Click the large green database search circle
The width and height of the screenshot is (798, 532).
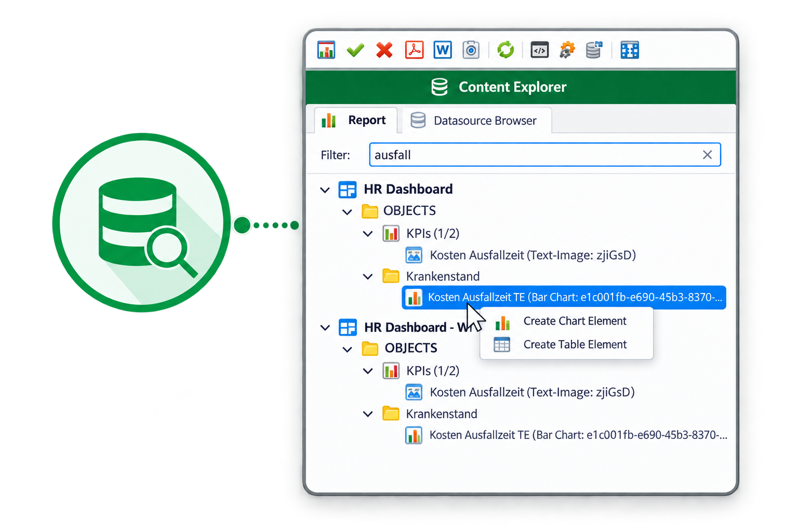142,223
